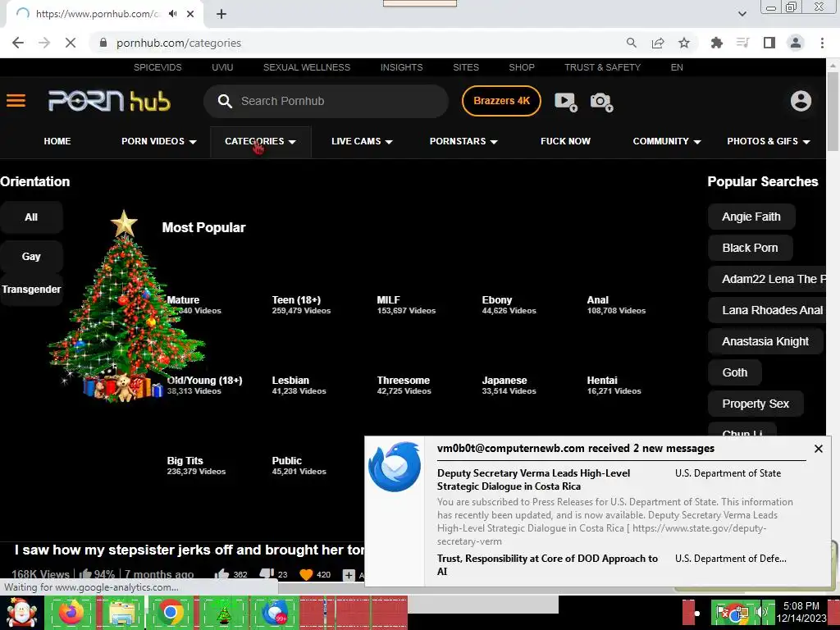
Task: Open the media control icon in Chrome toolbar
Action: (742, 43)
